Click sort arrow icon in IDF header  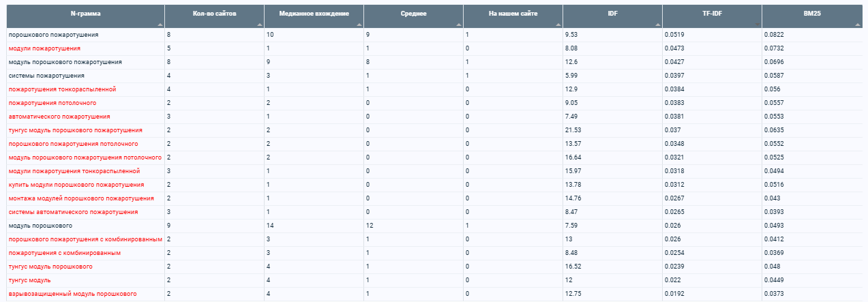click(657, 24)
